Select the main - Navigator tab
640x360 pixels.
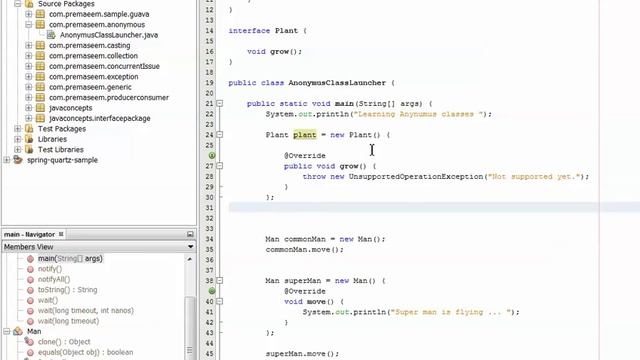(29, 234)
